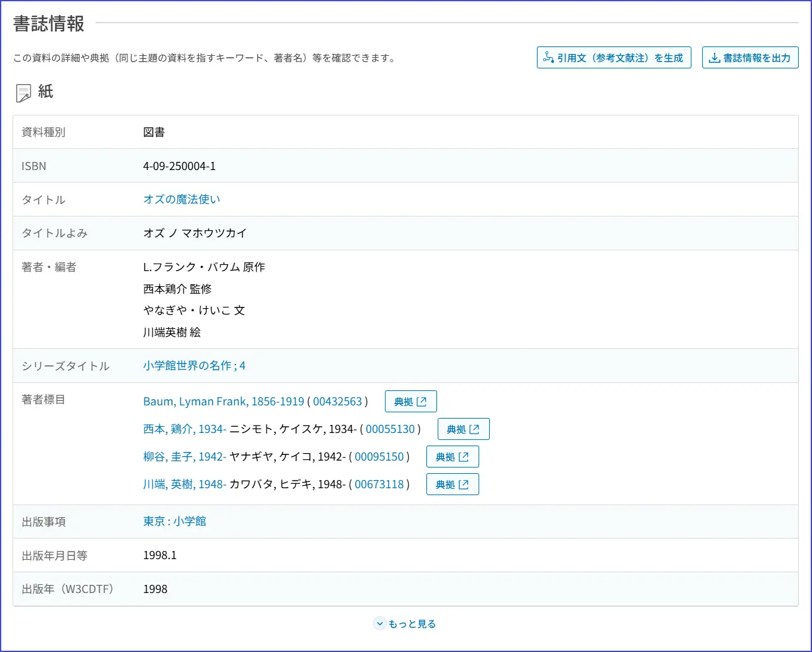Open external link icon for 西本 authority
Image resolution: width=812 pixels, height=652 pixels.
(474, 429)
